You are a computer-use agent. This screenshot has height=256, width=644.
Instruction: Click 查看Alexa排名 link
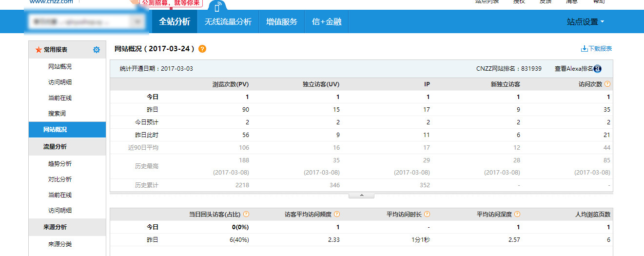coord(574,69)
